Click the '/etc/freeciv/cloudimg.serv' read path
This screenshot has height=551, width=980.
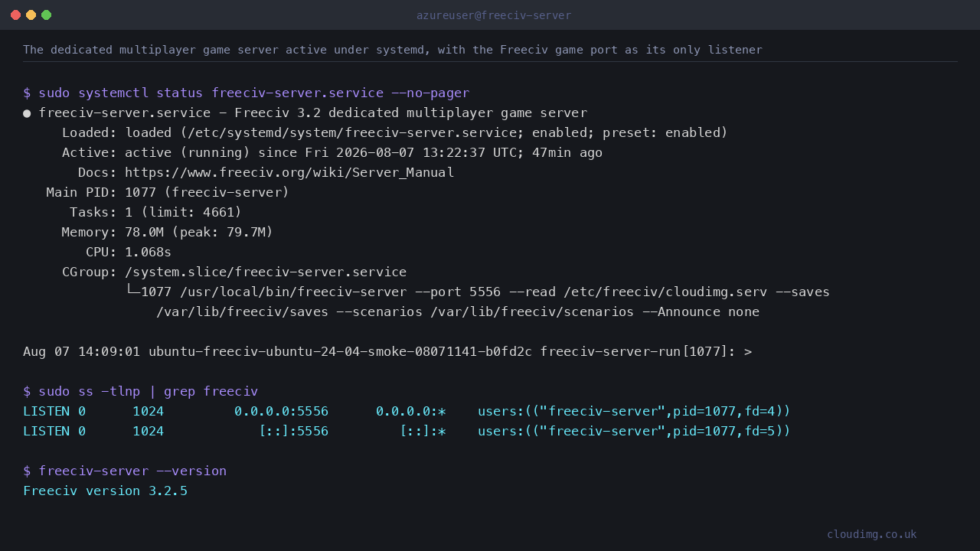[x=665, y=292]
